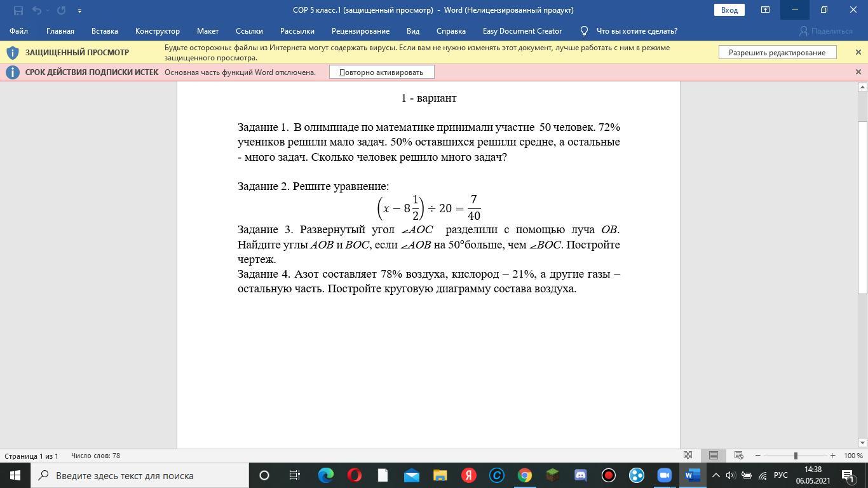Switch to Read Mode view icon
The height and width of the screenshot is (488, 868).
pos(688,456)
